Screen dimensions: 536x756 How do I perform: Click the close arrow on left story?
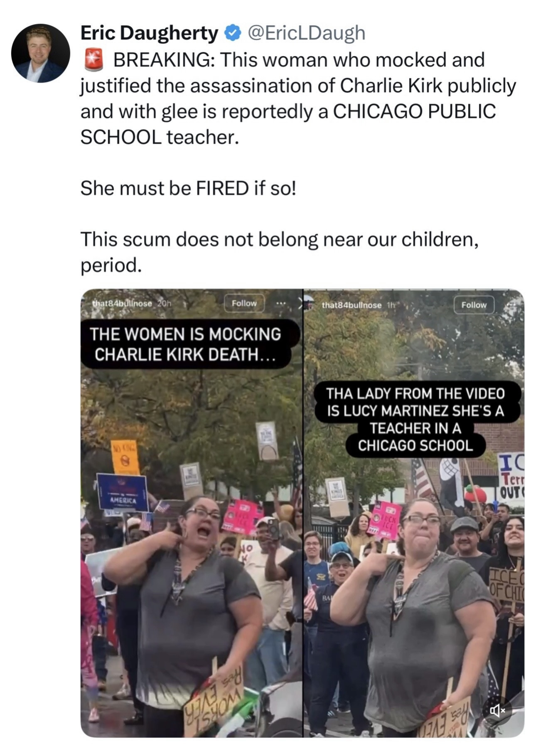click(x=299, y=304)
